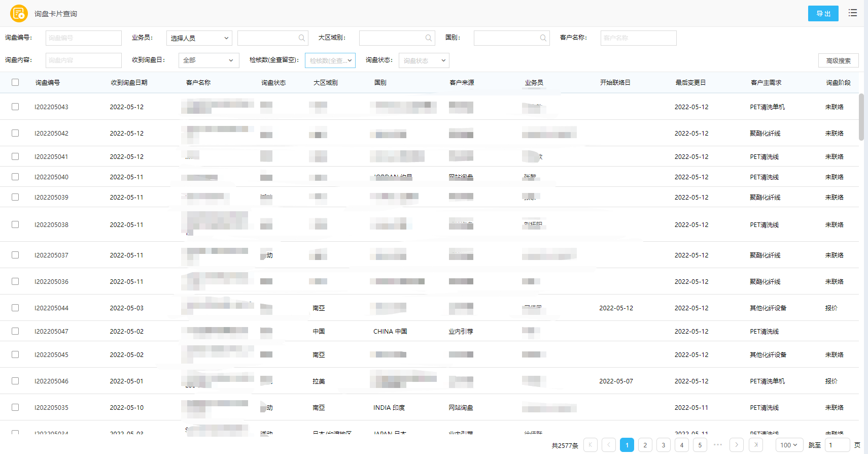Click the 询盘阶段 column header
The image size is (868, 454).
(838, 82)
